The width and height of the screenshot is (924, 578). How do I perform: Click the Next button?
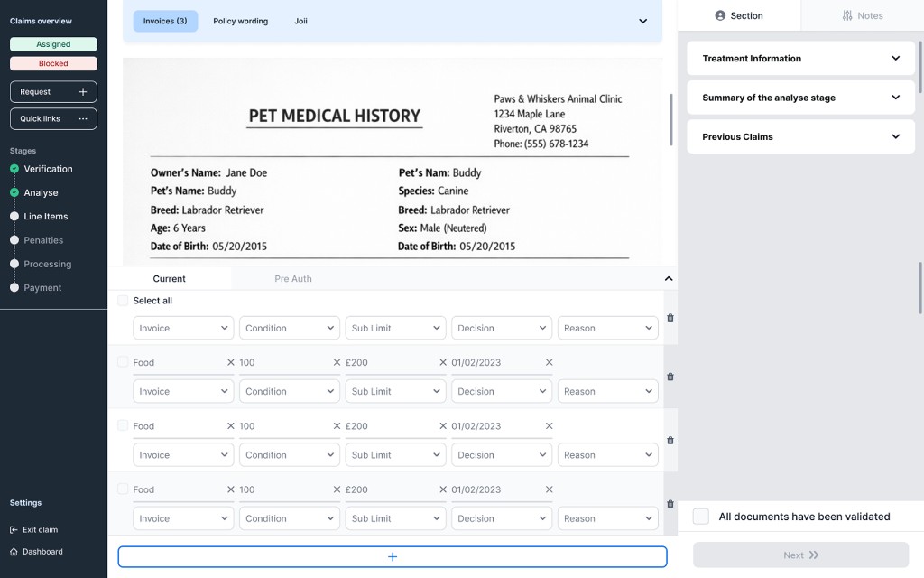(801, 555)
